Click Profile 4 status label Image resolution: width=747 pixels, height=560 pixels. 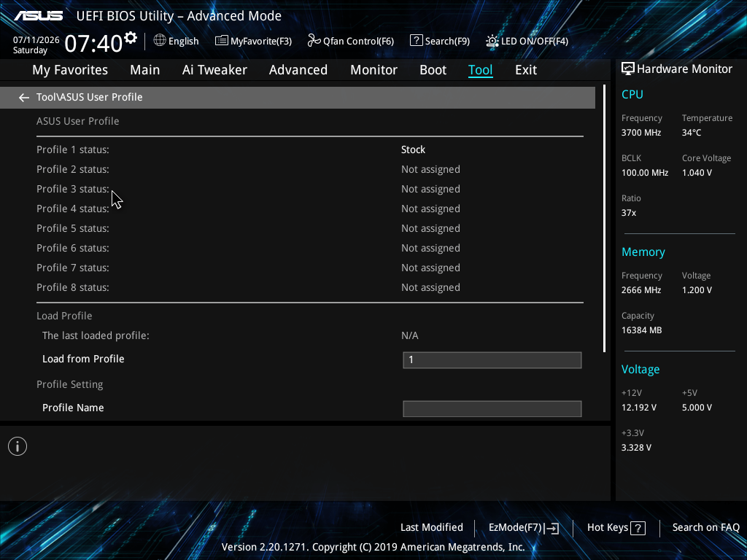pyautogui.click(x=73, y=209)
